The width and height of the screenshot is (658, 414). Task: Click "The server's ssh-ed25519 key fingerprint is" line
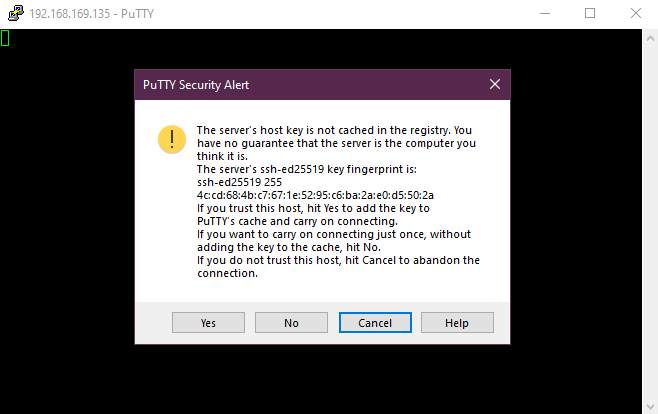pyautogui.click(x=306, y=169)
